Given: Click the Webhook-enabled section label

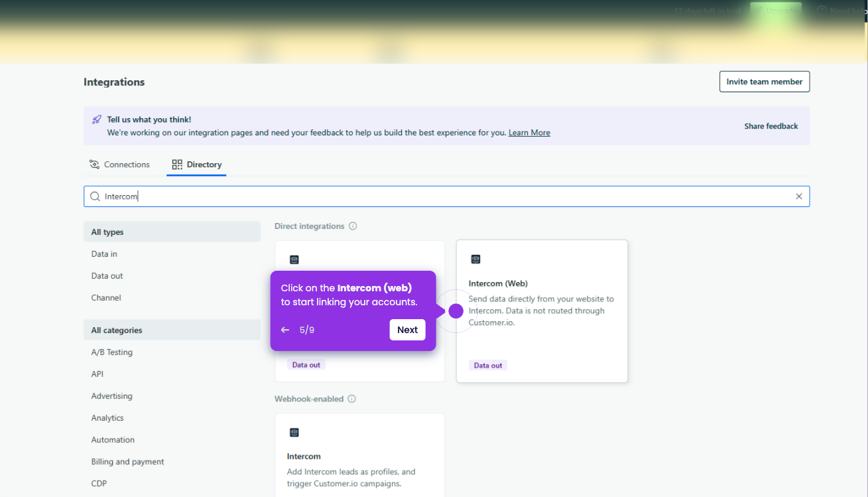Looking at the screenshot, I should [x=309, y=399].
